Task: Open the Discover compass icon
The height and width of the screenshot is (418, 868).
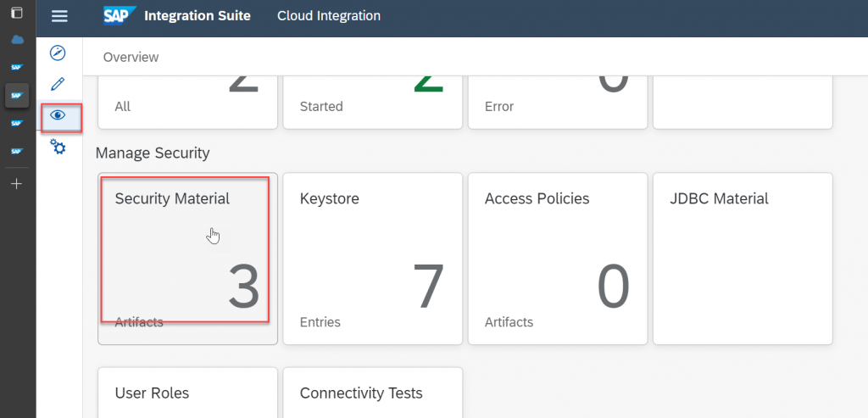Action: 58,53
